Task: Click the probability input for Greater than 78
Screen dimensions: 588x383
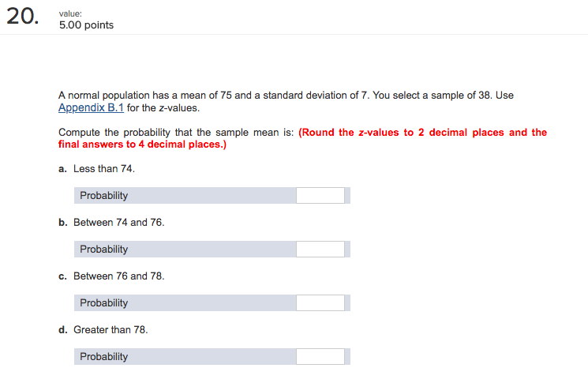Action: pos(320,356)
